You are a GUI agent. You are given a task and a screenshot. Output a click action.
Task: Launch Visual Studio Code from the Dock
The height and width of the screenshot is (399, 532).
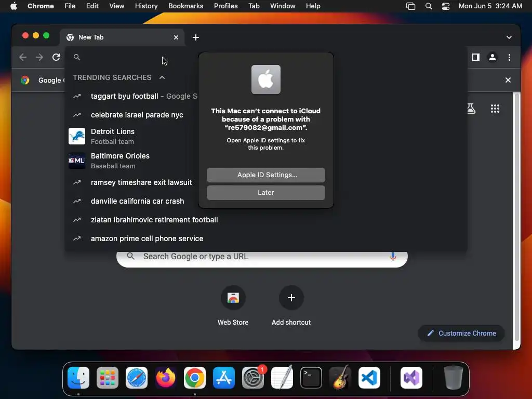pyautogui.click(x=369, y=378)
